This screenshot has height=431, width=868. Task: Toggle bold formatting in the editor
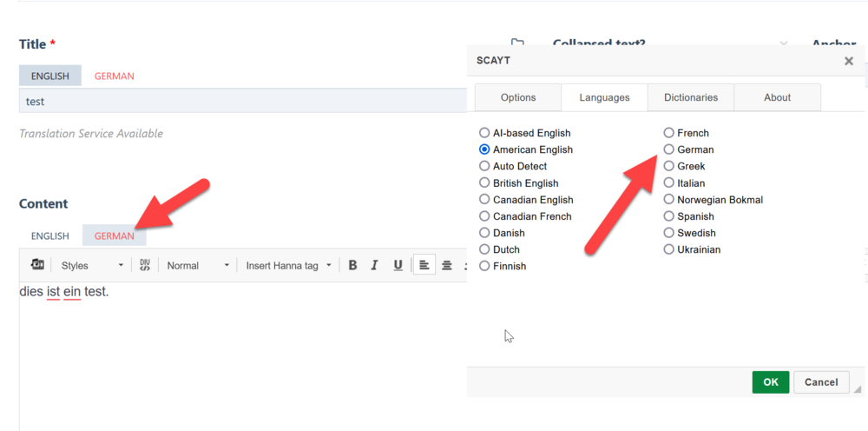pyautogui.click(x=352, y=266)
